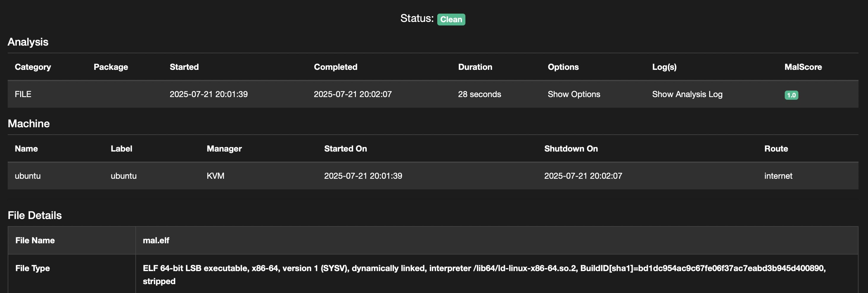
Task: Click the MalScore column header
Action: tap(803, 67)
